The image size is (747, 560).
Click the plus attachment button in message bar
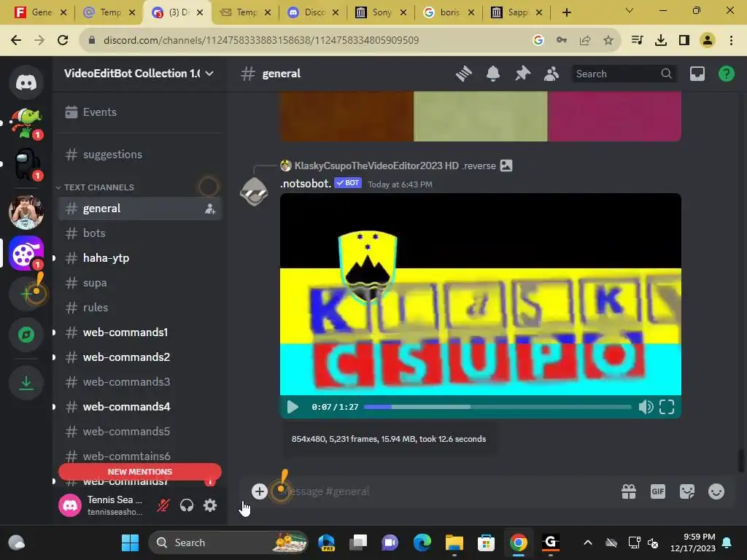pos(260,491)
